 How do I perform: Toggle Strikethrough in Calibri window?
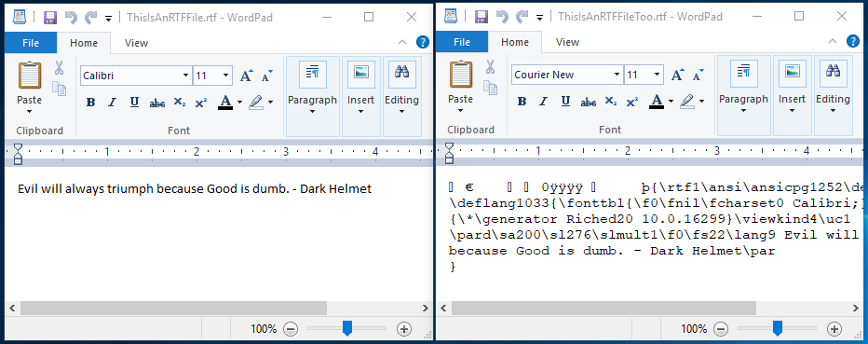pyautogui.click(x=157, y=103)
